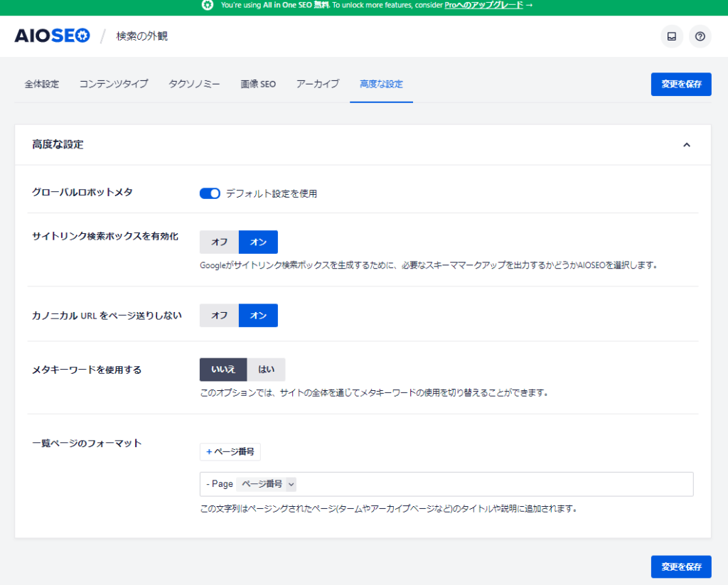
Task: Open the help question mark icon
Action: pos(700,36)
